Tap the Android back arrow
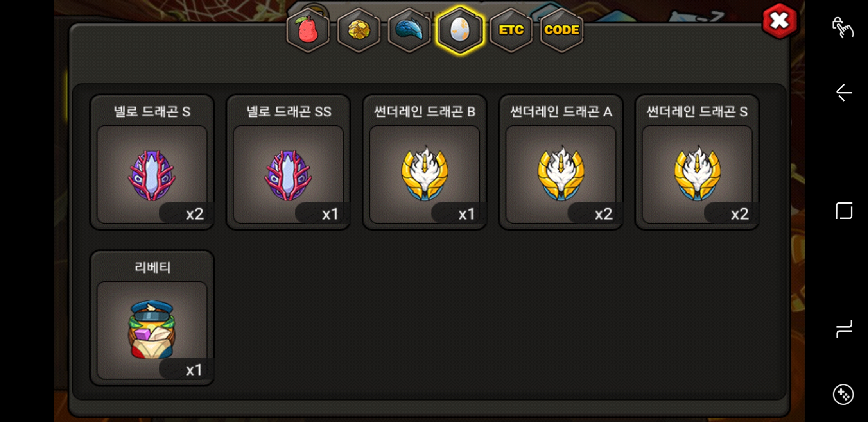The width and height of the screenshot is (868, 422). [x=844, y=93]
